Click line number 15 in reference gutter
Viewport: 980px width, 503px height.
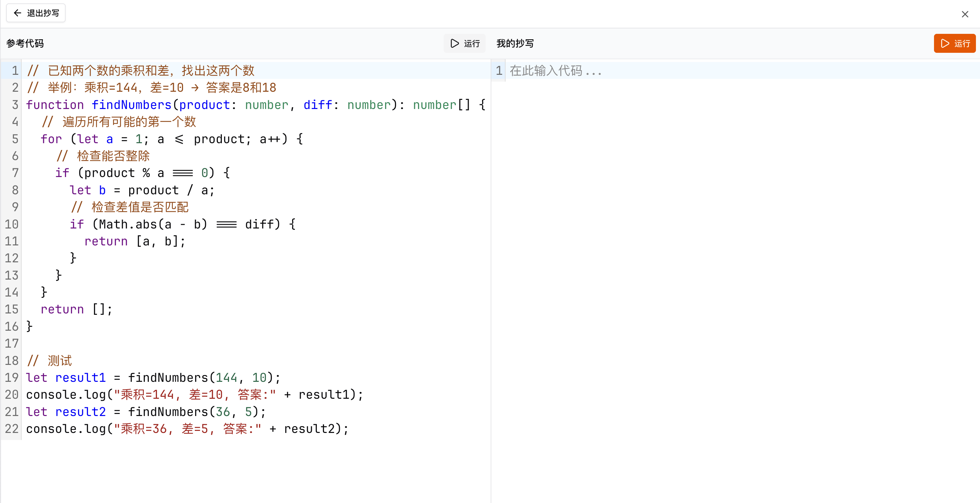point(11,309)
